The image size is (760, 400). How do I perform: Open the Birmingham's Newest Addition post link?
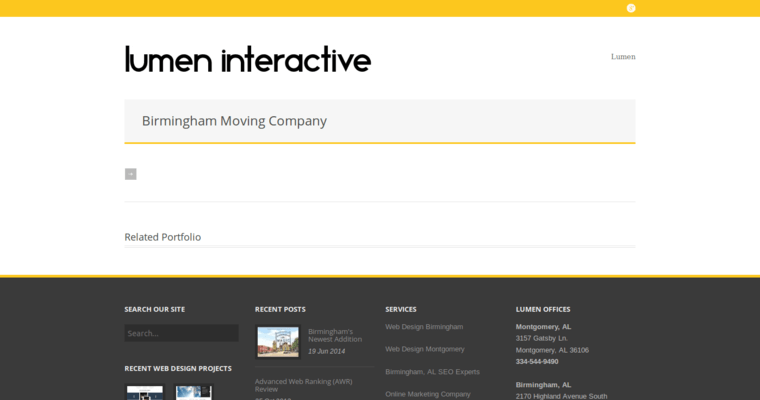click(x=335, y=336)
